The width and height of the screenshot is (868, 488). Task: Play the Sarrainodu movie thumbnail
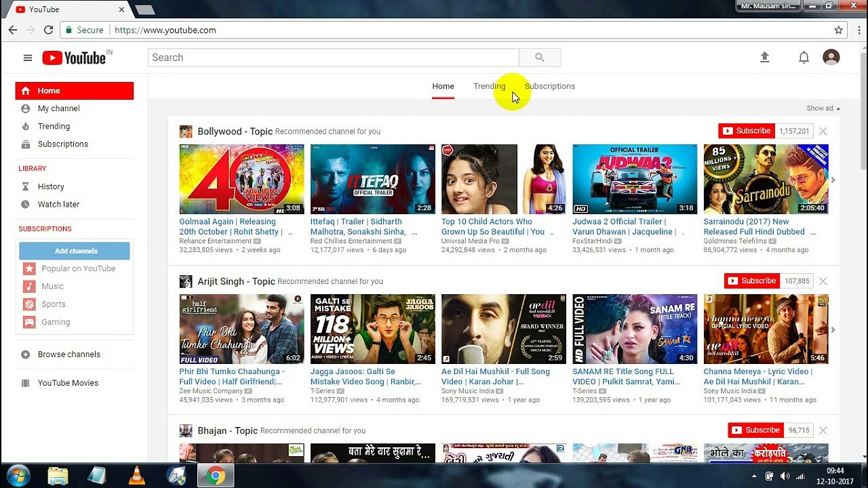coord(766,179)
